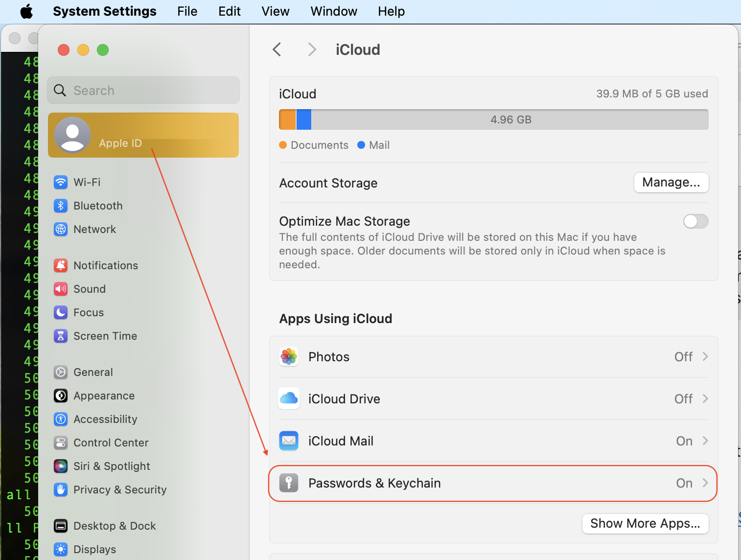The height and width of the screenshot is (560, 741).
Task: Expand the iCloud Mail row chevron
Action: tap(705, 441)
